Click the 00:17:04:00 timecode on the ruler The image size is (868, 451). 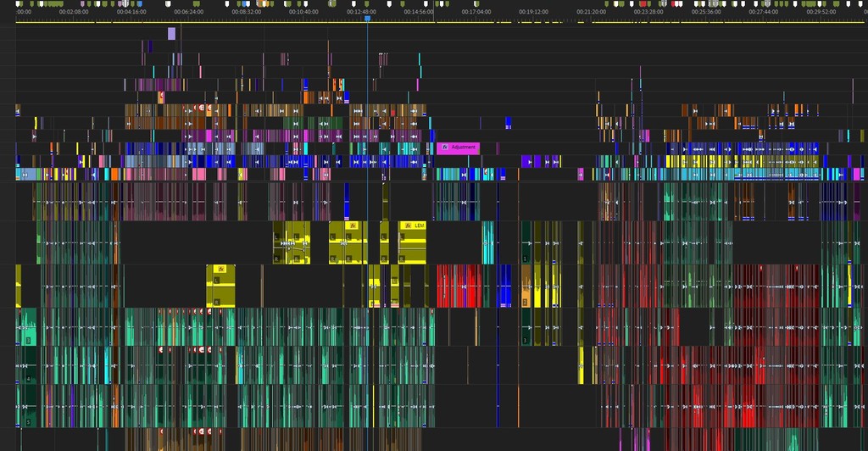click(476, 12)
